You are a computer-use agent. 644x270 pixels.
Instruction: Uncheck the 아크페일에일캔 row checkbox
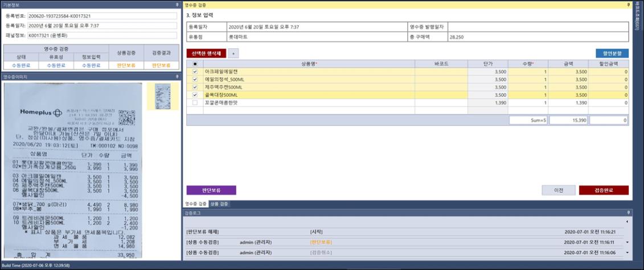(x=195, y=72)
